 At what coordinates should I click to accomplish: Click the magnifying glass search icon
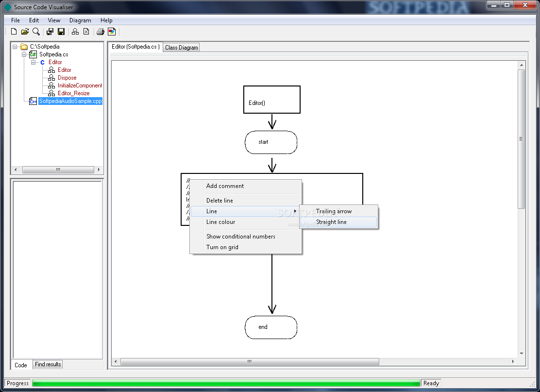point(36,32)
